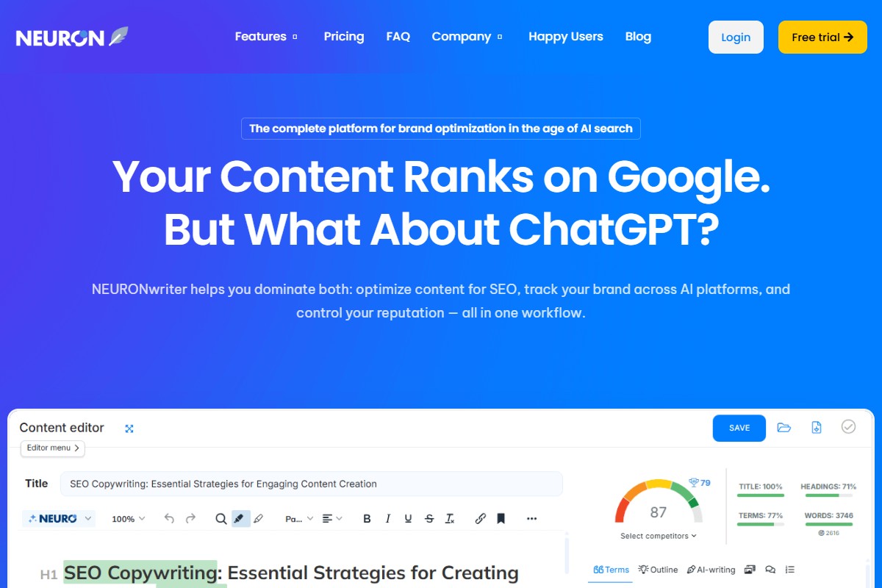882x588 pixels.
Task: Click into the Title input field
Action: point(311,484)
